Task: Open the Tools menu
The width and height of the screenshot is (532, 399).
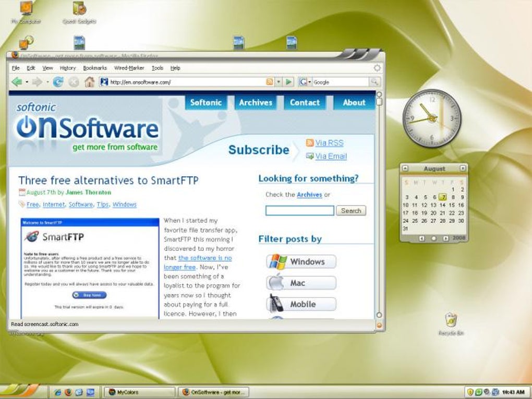Action: pyautogui.click(x=158, y=68)
